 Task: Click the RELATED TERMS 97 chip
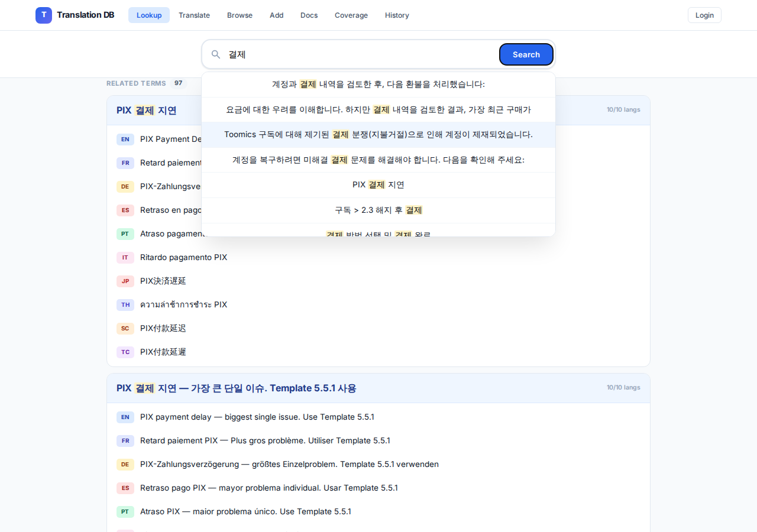click(x=146, y=83)
